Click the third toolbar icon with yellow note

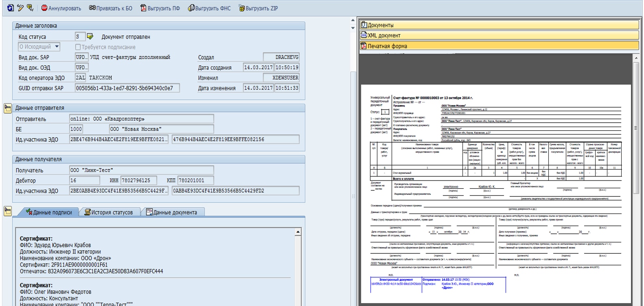(30, 8)
